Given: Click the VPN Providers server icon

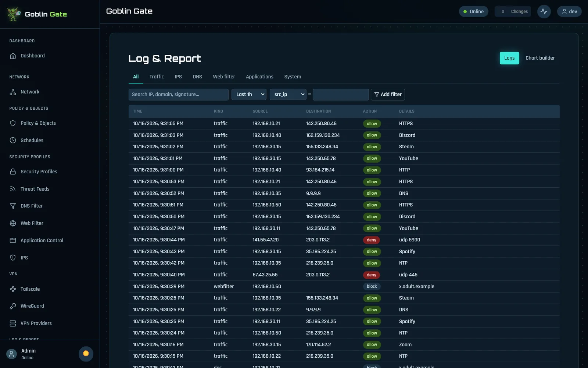Looking at the screenshot, I should pos(13,323).
